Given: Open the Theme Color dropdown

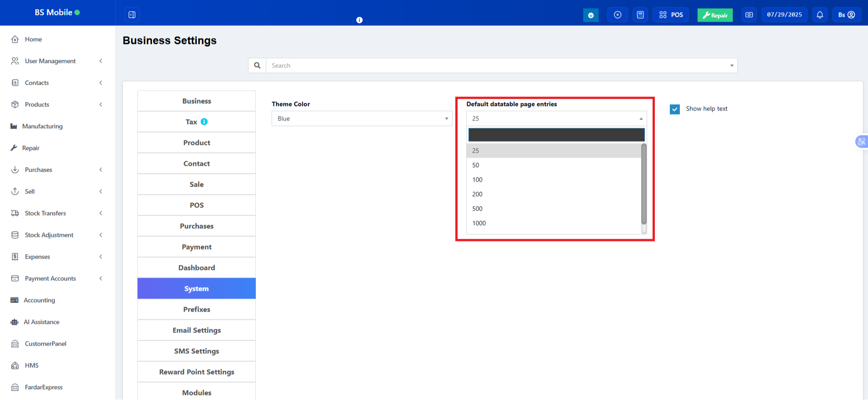Looking at the screenshot, I should (361, 119).
